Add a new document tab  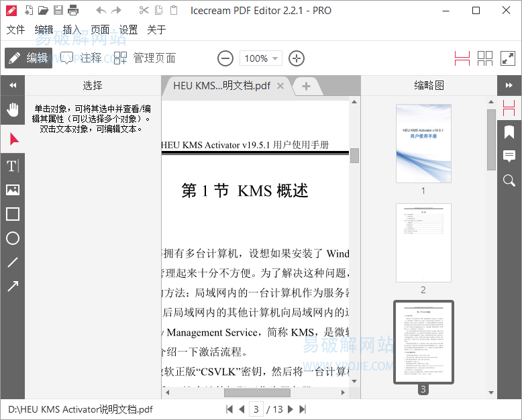[x=306, y=87]
